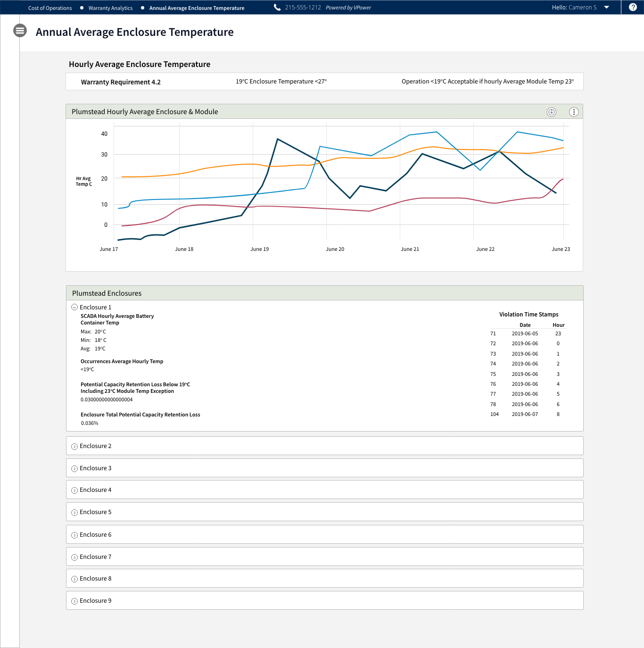Screen dimensions: 644x648
Task: Click the 0.03000000000000004 value
Action: pyautogui.click(x=107, y=399)
